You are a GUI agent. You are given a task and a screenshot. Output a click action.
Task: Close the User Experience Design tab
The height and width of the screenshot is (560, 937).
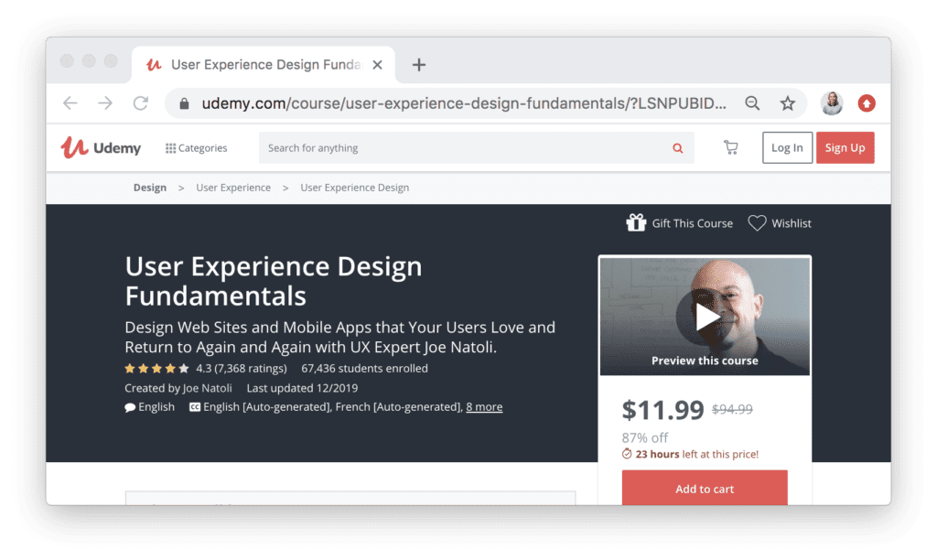pos(377,65)
